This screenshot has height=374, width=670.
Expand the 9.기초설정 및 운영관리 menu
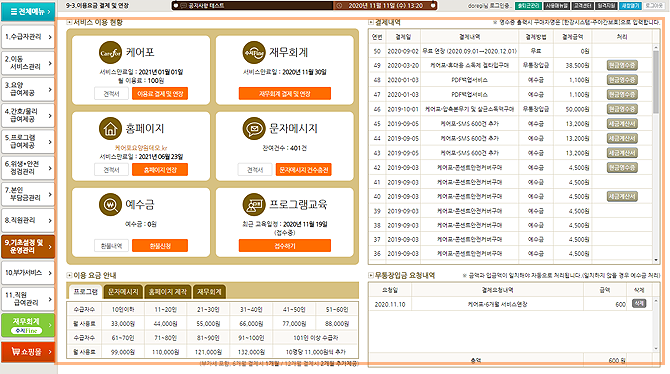coord(28,247)
